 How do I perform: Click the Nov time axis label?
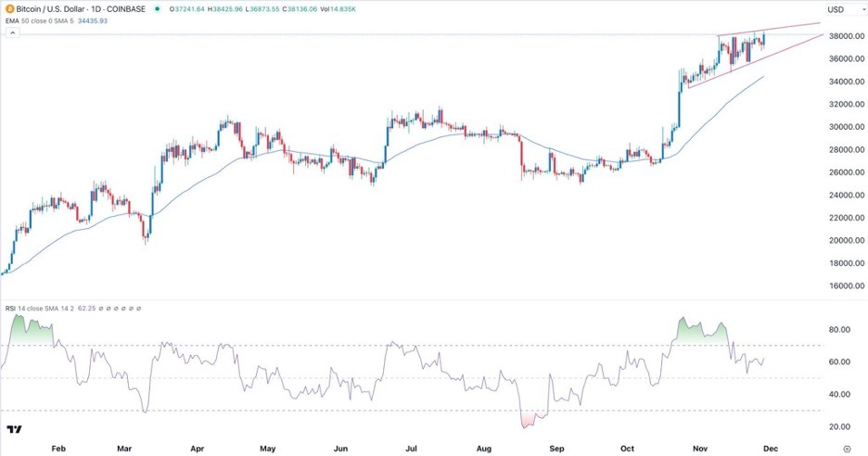[x=700, y=449]
